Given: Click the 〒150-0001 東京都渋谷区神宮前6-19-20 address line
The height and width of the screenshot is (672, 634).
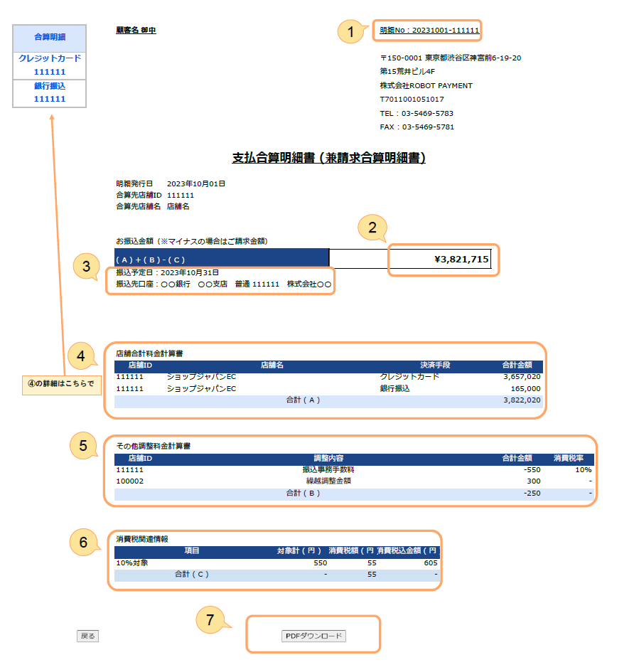Looking at the screenshot, I should point(451,58).
